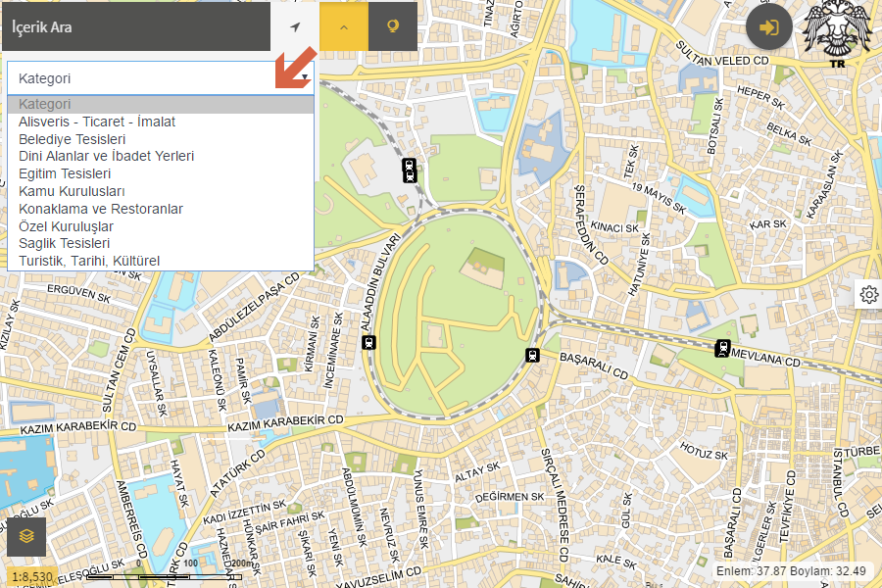Choose 'Saglik Tesisleri' from dropdown
Image resolution: width=882 pixels, height=588 pixels.
tap(64, 243)
